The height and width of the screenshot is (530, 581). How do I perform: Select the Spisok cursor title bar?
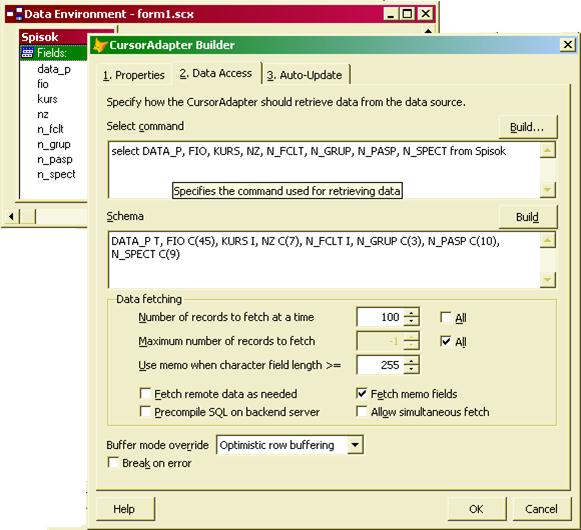[54, 37]
